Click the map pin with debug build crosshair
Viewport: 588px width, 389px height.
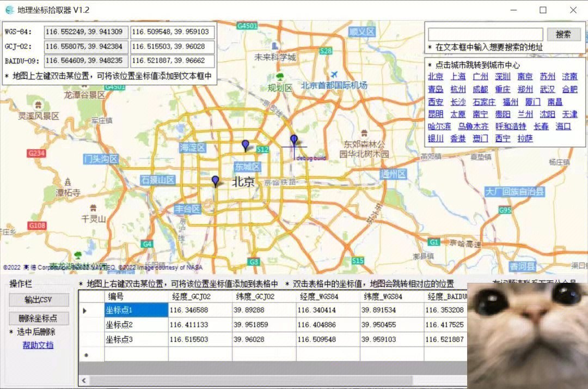click(x=294, y=141)
